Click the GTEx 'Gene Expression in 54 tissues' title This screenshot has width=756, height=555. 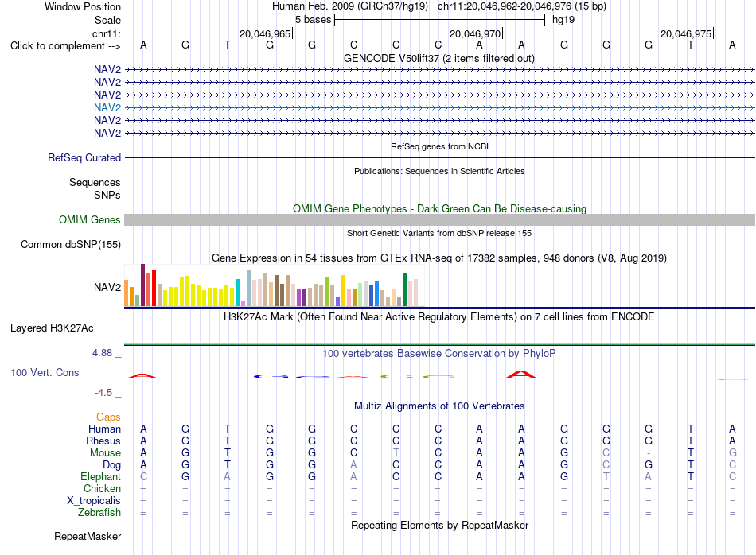pos(439,258)
